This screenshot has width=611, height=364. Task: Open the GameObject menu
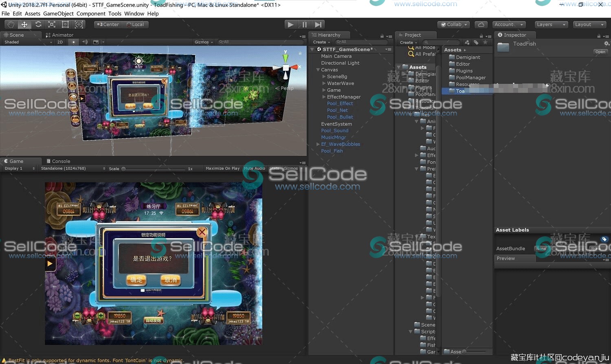coord(58,13)
